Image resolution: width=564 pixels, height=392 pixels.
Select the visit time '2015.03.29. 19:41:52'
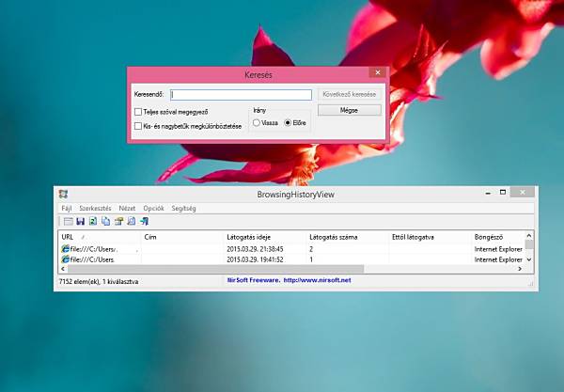click(x=255, y=259)
